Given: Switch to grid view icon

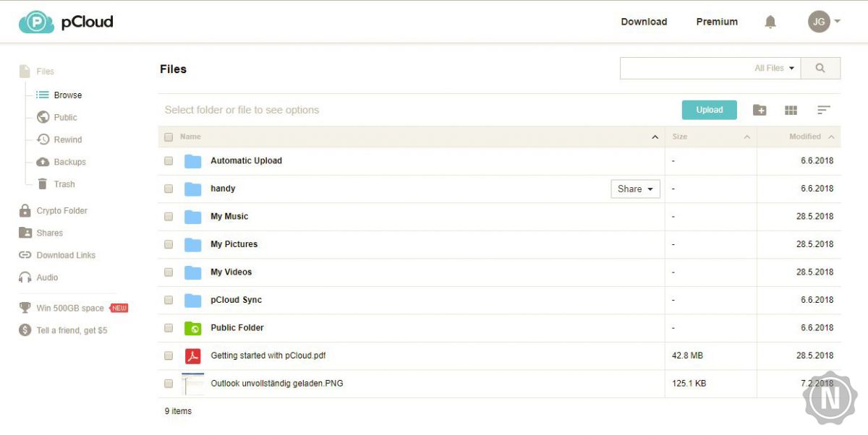Looking at the screenshot, I should point(791,110).
